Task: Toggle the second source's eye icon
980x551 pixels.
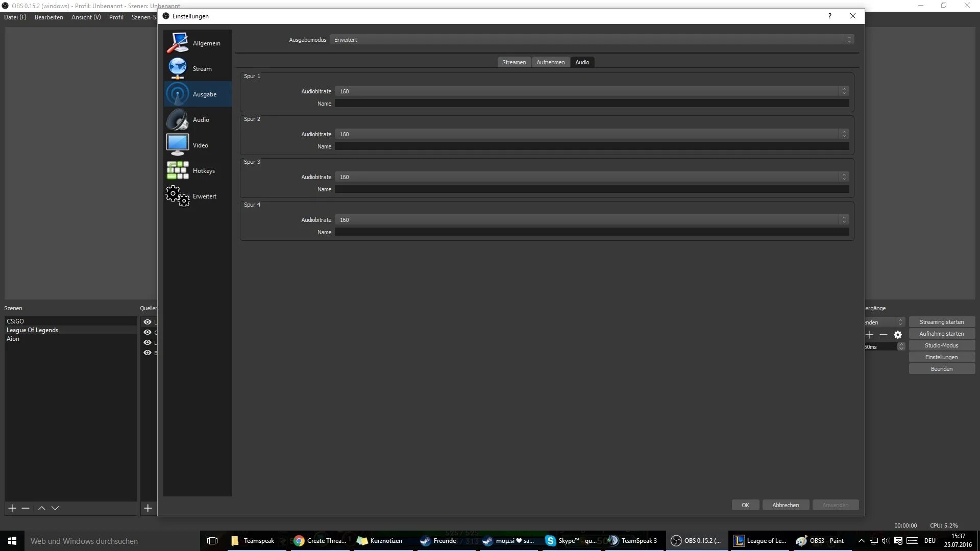Action: [148, 332]
